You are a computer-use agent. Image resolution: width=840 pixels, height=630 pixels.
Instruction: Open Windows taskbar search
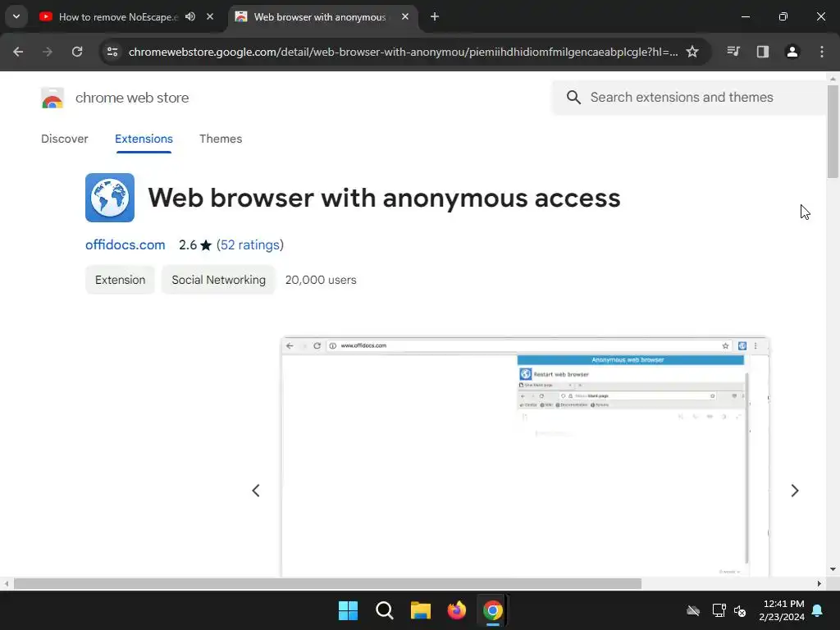[385, 610]
